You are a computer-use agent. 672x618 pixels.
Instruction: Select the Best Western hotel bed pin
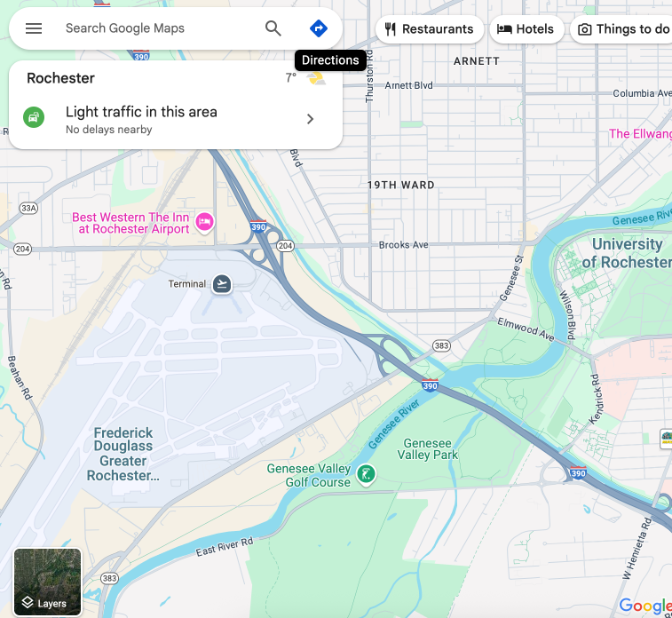click(x=204, y=222)
